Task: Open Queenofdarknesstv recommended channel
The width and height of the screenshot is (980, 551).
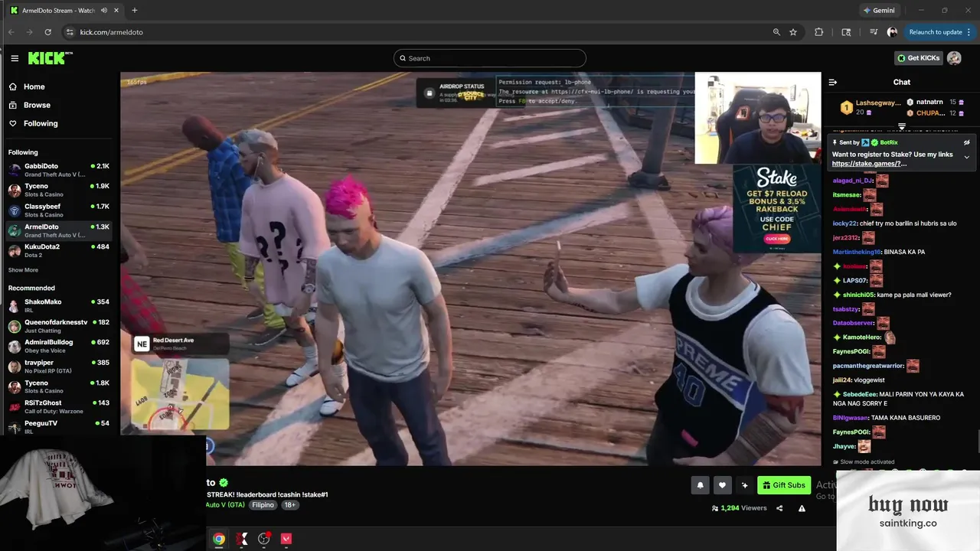Action: tap(59, 326)
